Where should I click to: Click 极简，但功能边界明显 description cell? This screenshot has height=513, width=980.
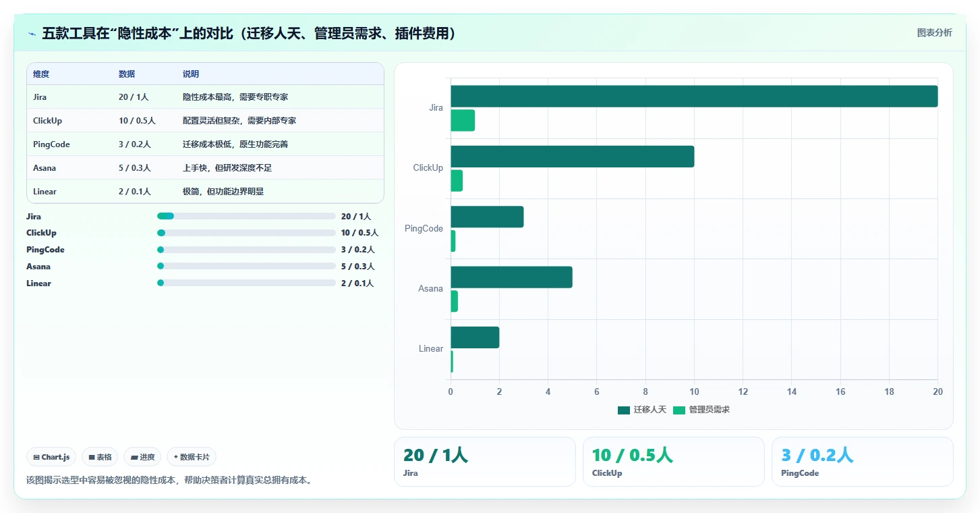tap(223, 192)
